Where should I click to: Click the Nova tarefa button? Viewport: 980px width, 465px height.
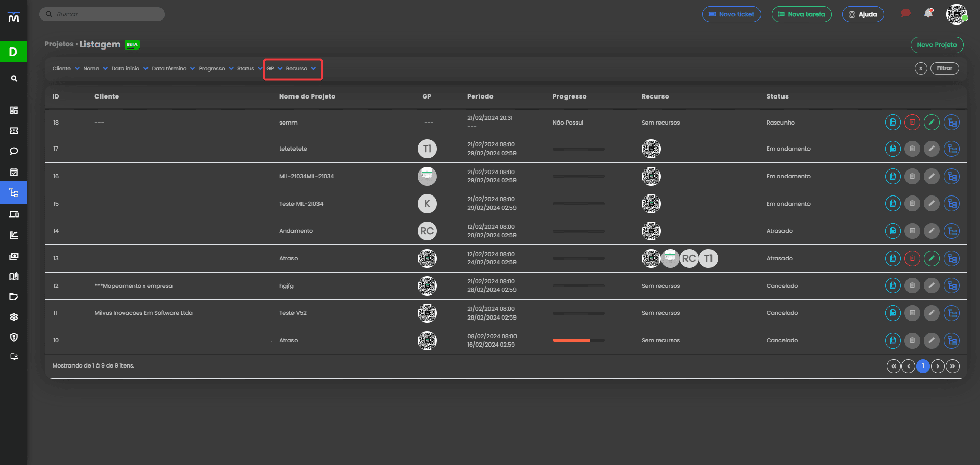pyautogui.click(x=801, y=14)
